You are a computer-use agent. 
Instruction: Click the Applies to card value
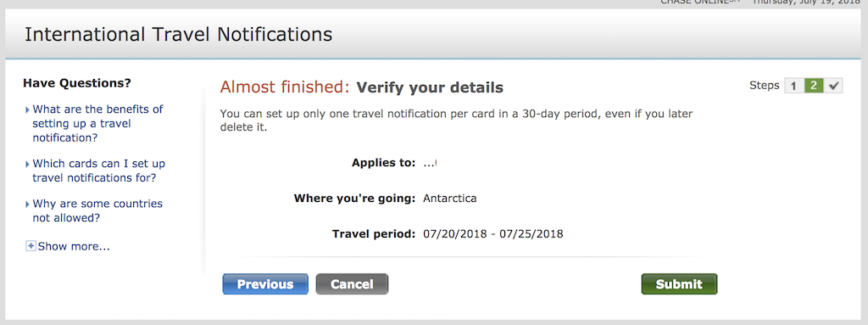click(x=431, y=163)
